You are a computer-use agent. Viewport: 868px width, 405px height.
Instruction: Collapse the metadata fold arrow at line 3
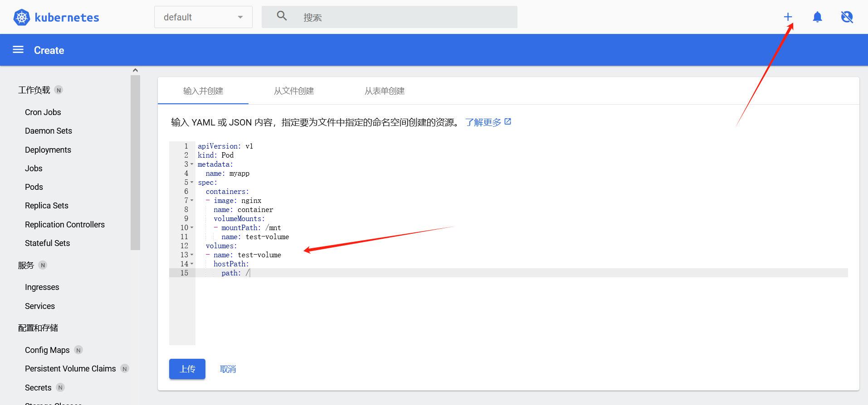click(192, 164)
